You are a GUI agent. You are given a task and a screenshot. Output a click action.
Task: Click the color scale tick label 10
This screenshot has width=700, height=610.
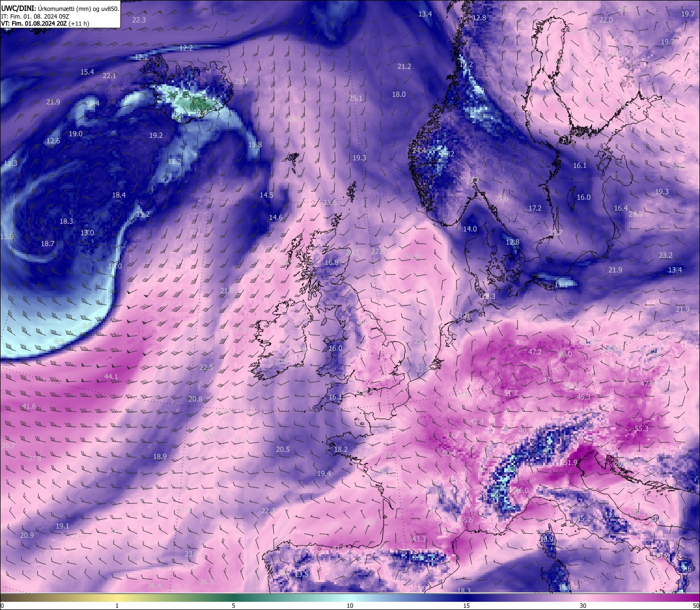pyautogui.click(x=350, y=606)
